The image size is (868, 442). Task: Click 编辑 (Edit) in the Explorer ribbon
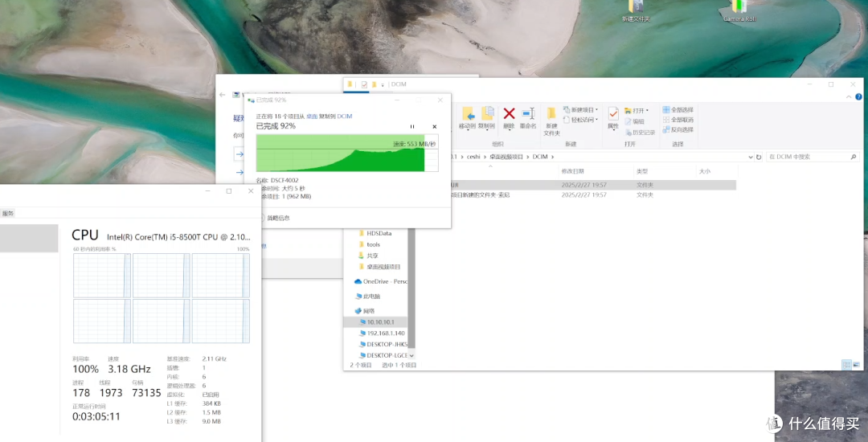(634, 121)
